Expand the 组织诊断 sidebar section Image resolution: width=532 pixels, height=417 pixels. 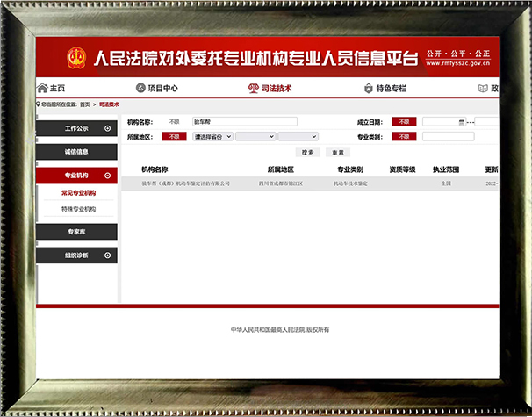coord(107,255)
